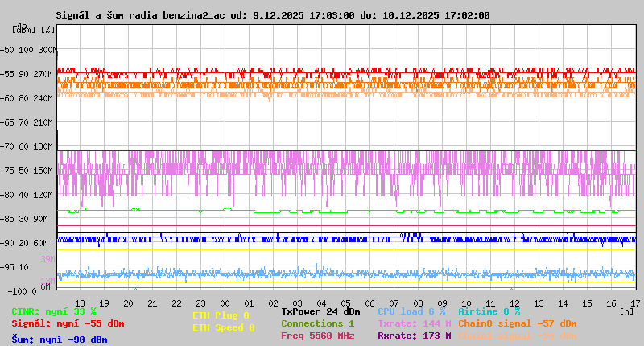Click the Chain0 signal legend entry
This screenshot has width=644, height=346.
point(517,323)
